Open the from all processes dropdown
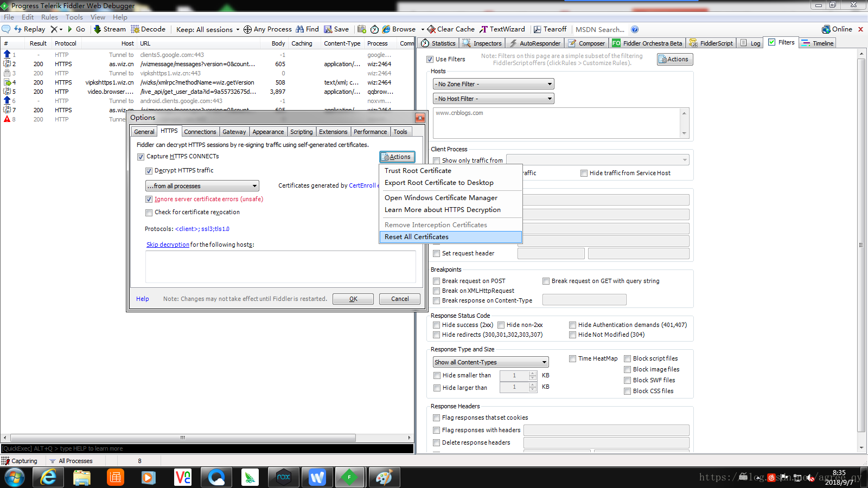The width and height of the screenshot is (868, 488). click(x=202, y=186)
